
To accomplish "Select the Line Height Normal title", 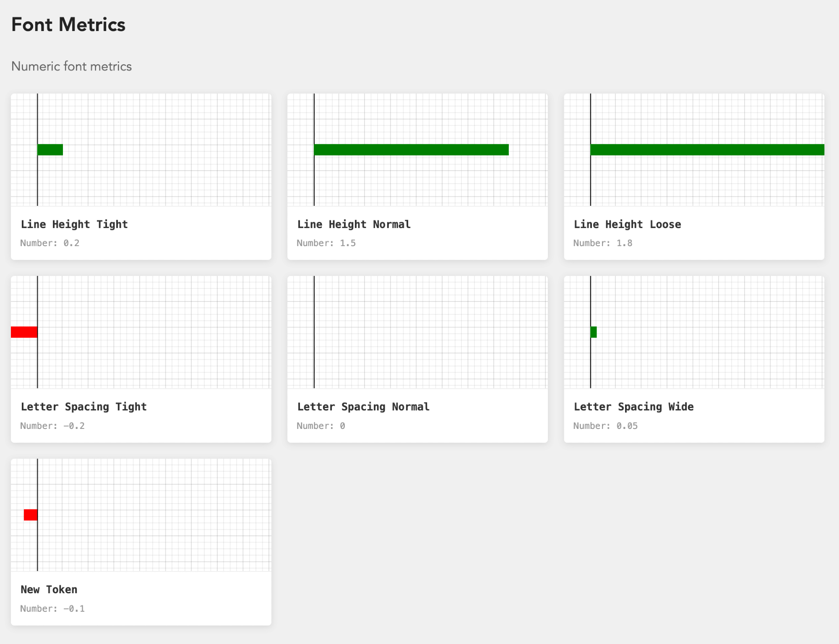I will tap(354, 224).
